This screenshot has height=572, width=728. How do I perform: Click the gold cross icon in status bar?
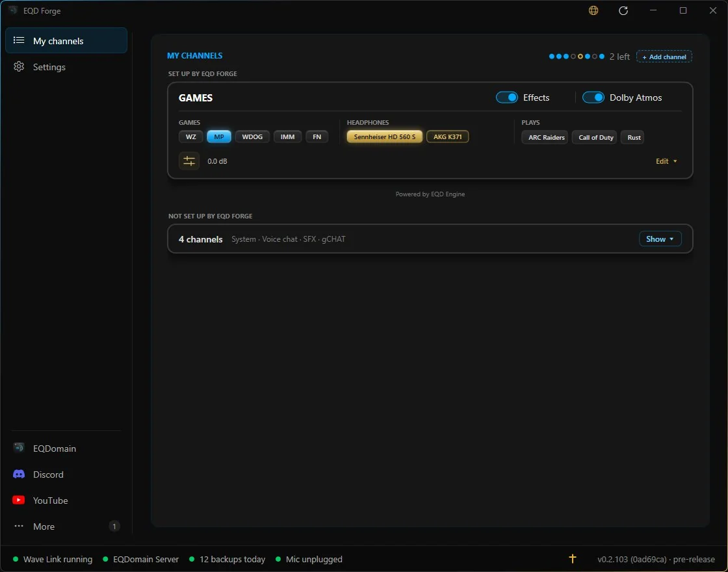(x=573, y=558)
